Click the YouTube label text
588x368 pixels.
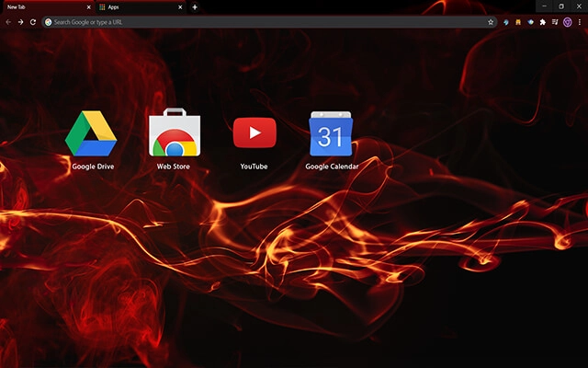[x=254, y=167]
